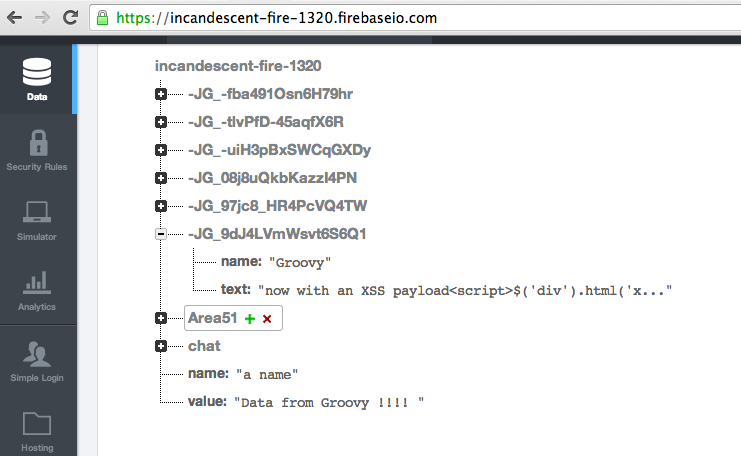Collapse the -JG_9dJ4LVmWsvt6S6Q1 node
Screen dimensions: 741x456
coord(161,234)
